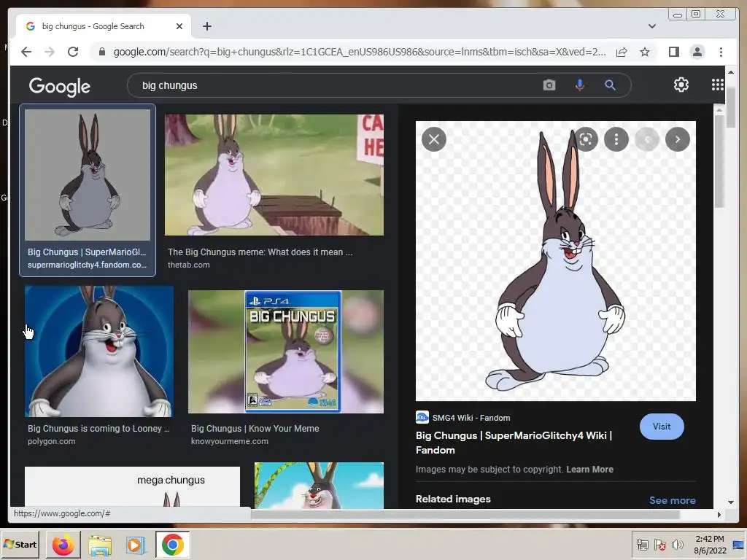This screenshot has height=560, width=747.
Task: Open the Chrome side panel
Action: (673, 52)
